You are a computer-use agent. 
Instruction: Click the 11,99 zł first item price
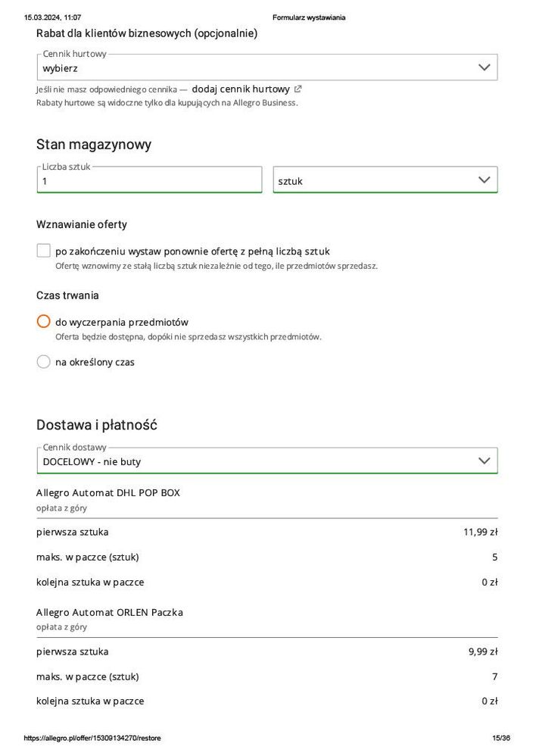(x=480, y=532)
